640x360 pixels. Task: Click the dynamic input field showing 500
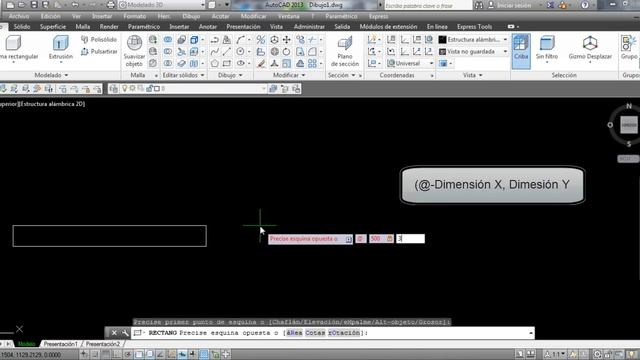[381, 239]
